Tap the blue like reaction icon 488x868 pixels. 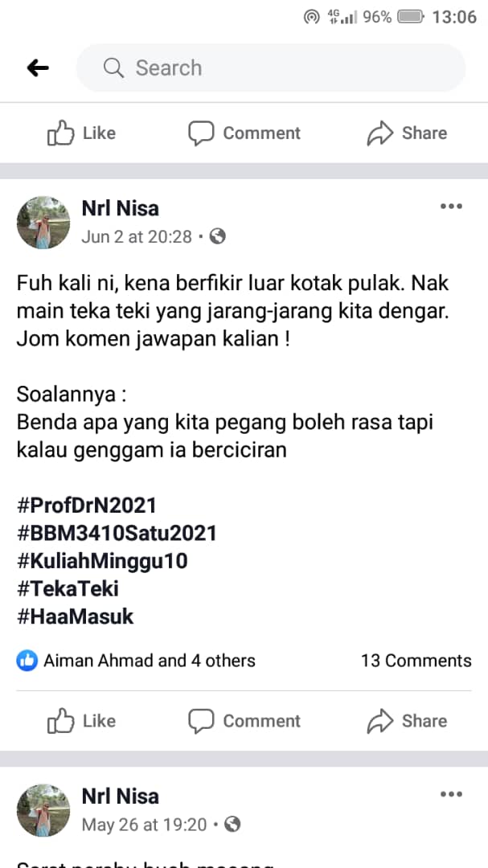[27, 661]
